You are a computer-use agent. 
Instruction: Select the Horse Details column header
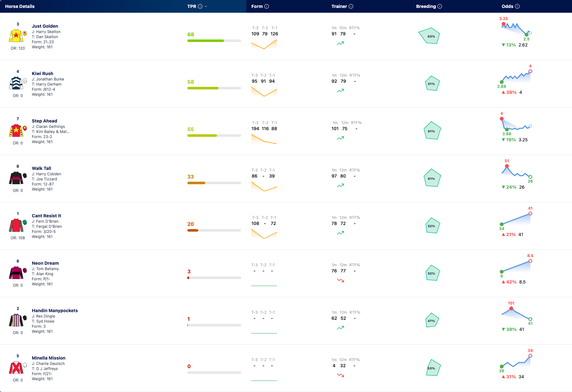coord(20,6)
